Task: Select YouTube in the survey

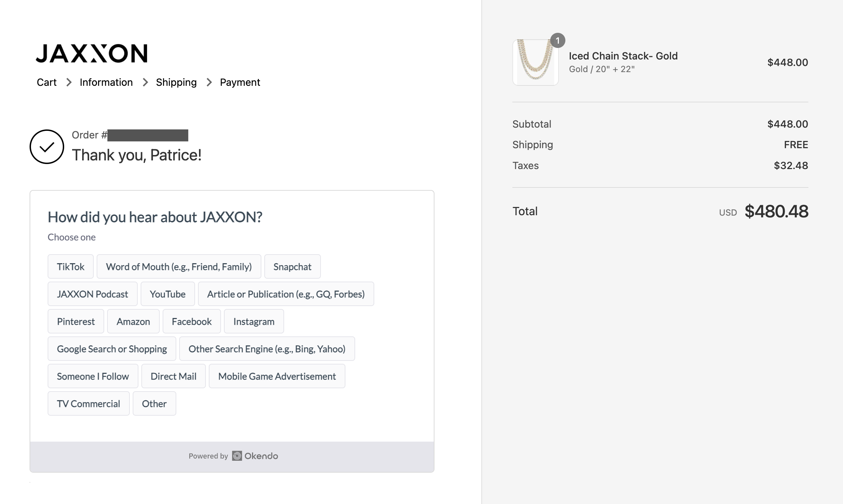Action: coord(168,294)
